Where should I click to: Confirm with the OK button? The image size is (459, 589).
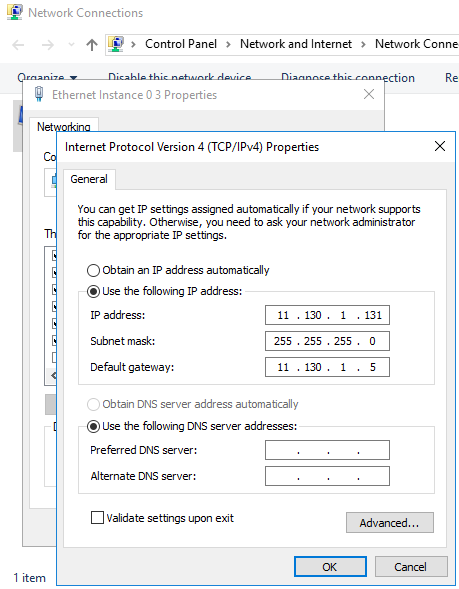[x=330, y=566]
